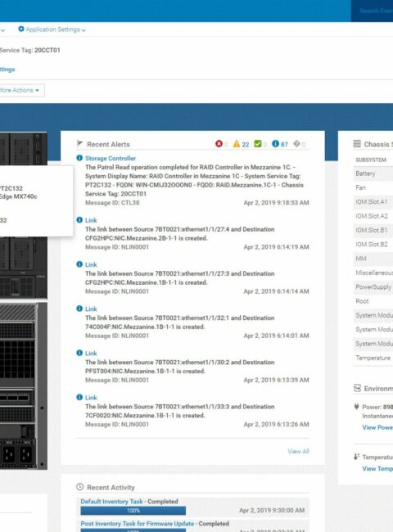Click the info alert count 87
The height and width of the screenshot is (532, 393).
click(x=284, y=145)
